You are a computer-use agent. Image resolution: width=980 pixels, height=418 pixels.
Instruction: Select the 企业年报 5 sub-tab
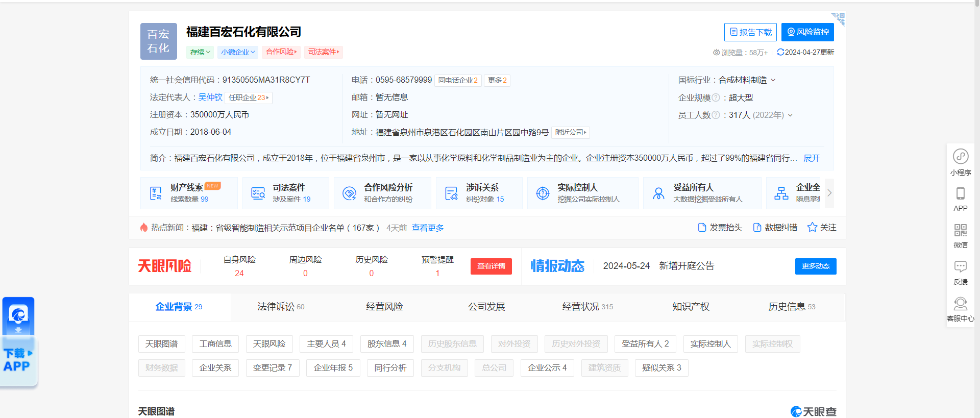(333, 368)
